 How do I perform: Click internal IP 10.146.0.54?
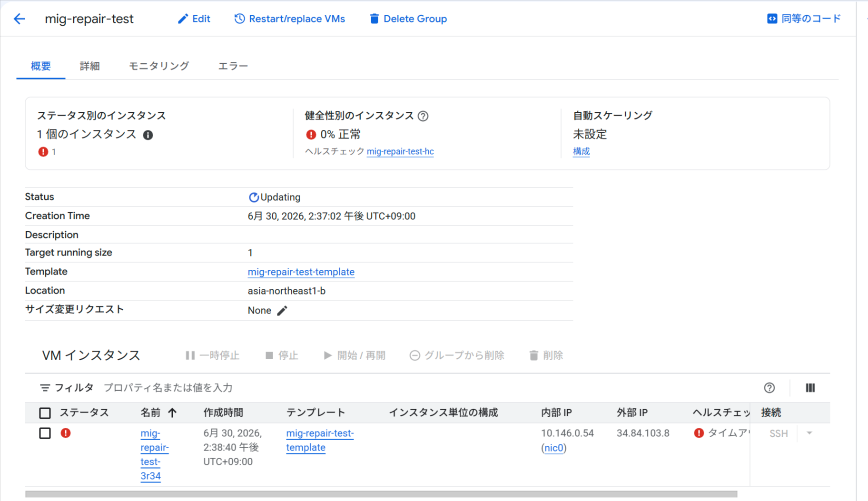point(567,433)
